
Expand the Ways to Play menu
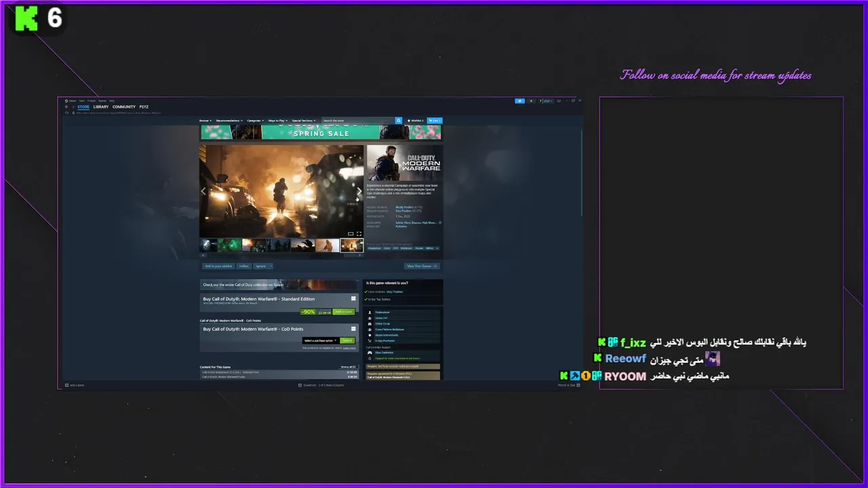pos(277,121)
